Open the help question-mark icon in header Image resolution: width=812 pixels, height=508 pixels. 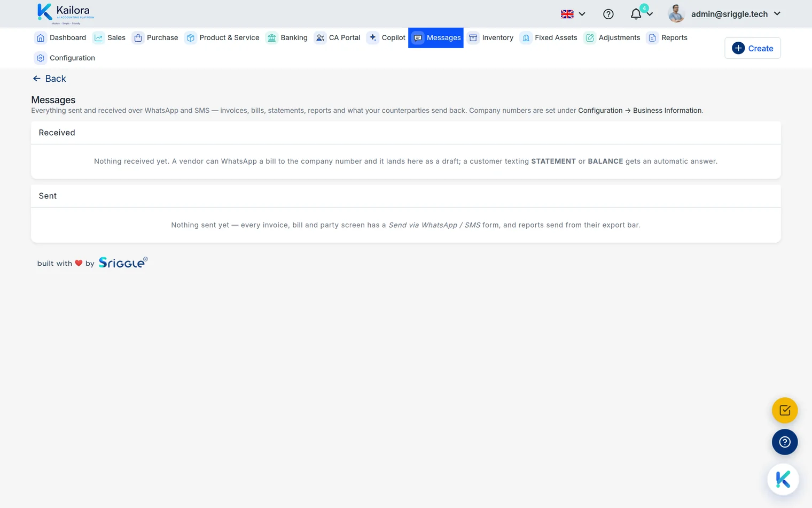(608, 14)
